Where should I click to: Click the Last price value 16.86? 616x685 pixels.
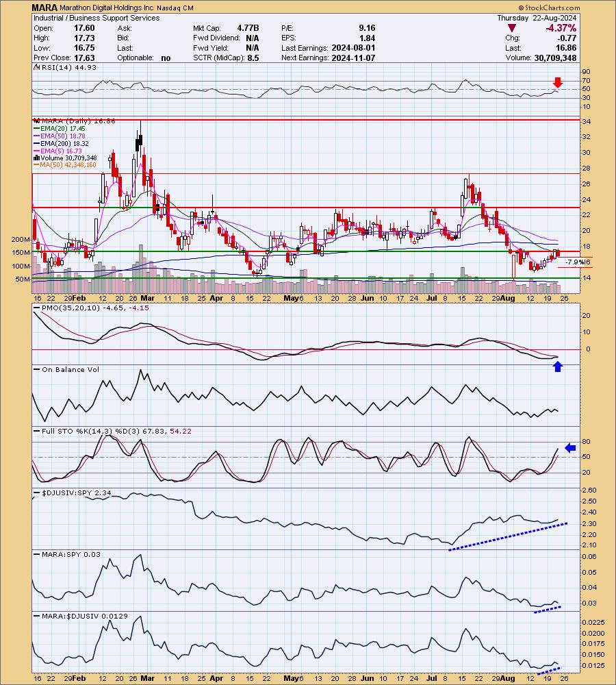566,48
